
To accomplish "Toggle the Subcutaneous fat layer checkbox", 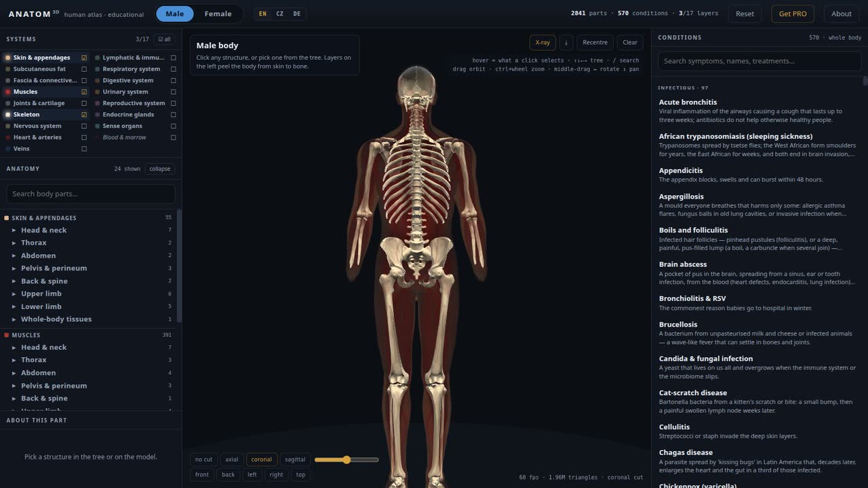I will (84, 69).
